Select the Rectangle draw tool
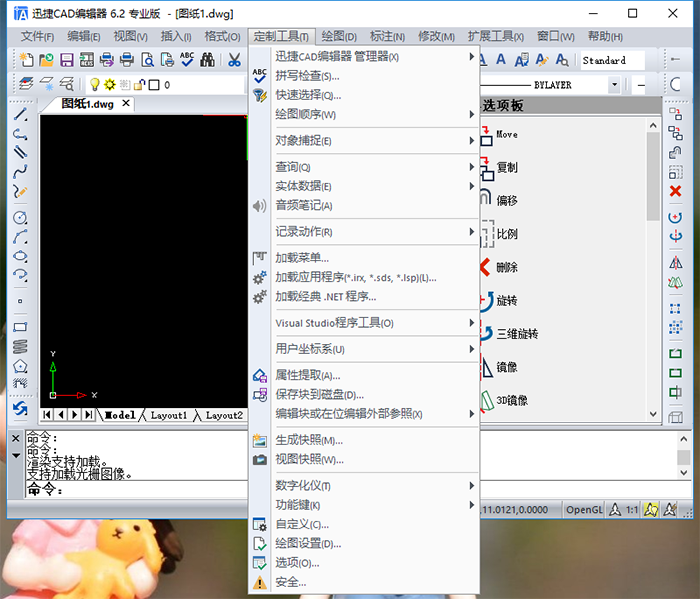700x599 pixels. pos(20,327)
